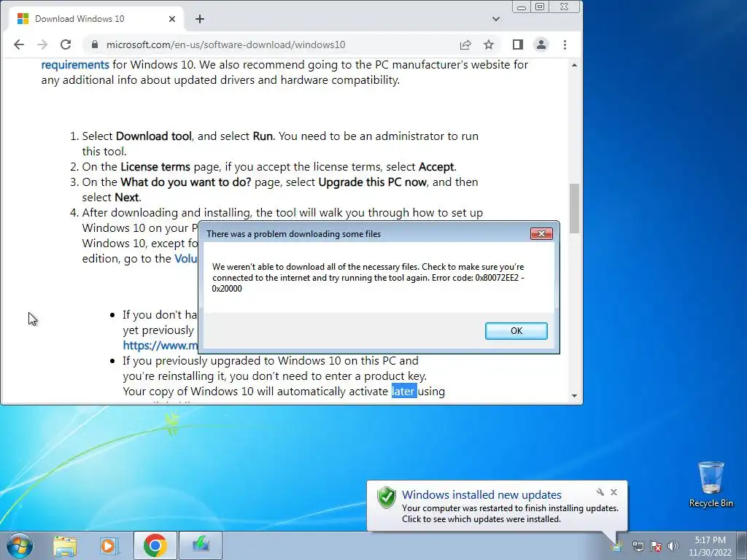Go back to the previous page in Chrome
The width and height of the screenshot is (747, 560).
pos(18,44)
